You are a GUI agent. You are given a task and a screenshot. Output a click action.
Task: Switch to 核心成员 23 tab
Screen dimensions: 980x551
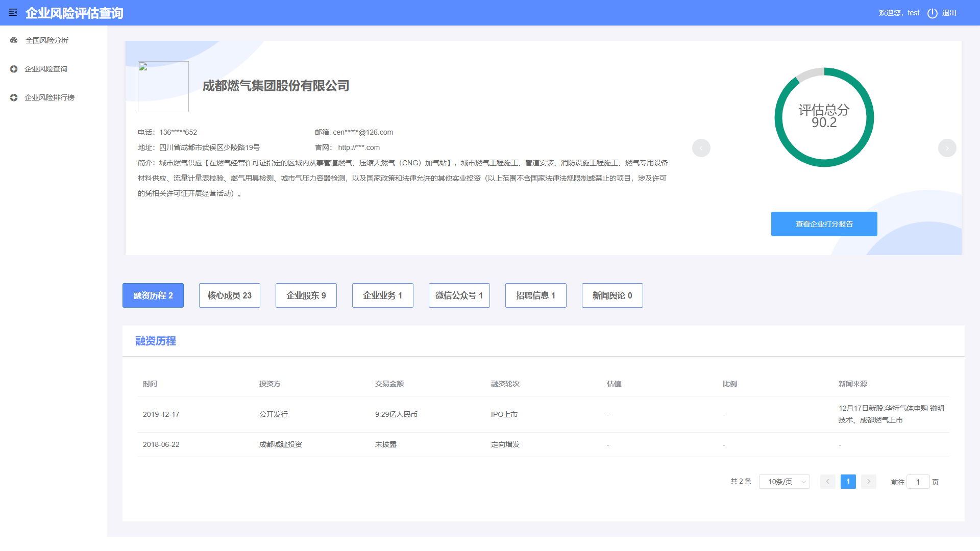coord(230,295)
